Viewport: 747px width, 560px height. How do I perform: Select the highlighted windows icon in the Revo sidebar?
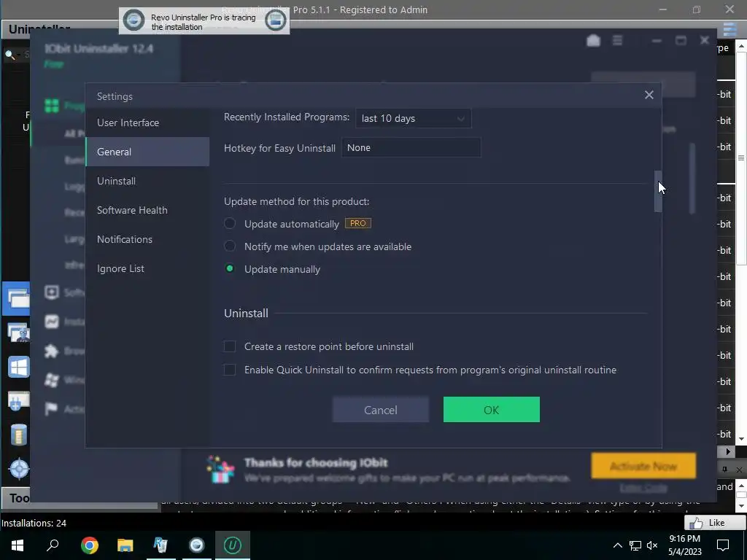[x=16, y=298]
